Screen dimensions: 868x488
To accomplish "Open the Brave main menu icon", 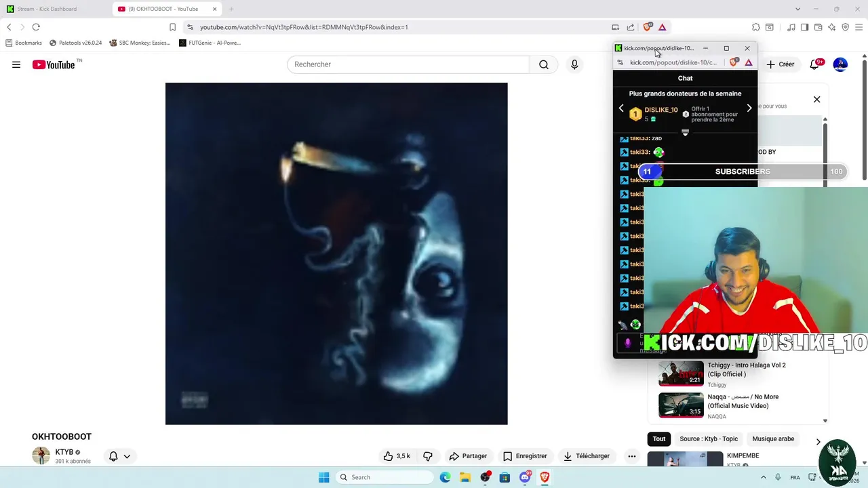I will (x=859, y=27).
